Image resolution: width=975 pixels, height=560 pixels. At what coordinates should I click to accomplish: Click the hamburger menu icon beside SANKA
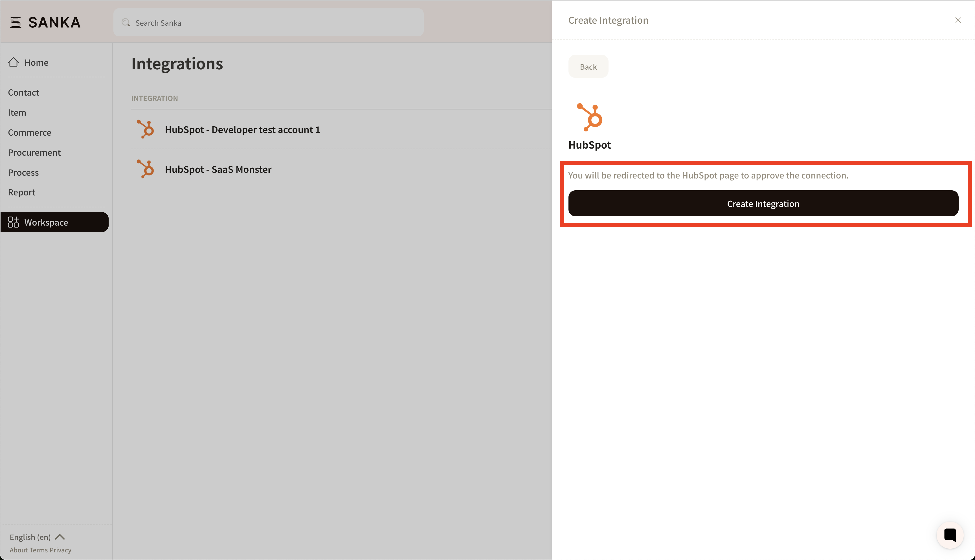tap(16, 22)
